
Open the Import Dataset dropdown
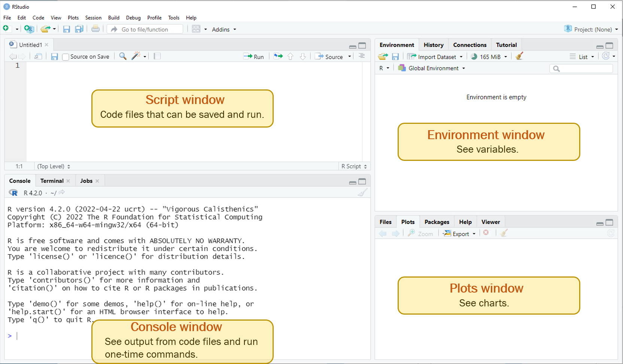point(437,57)
